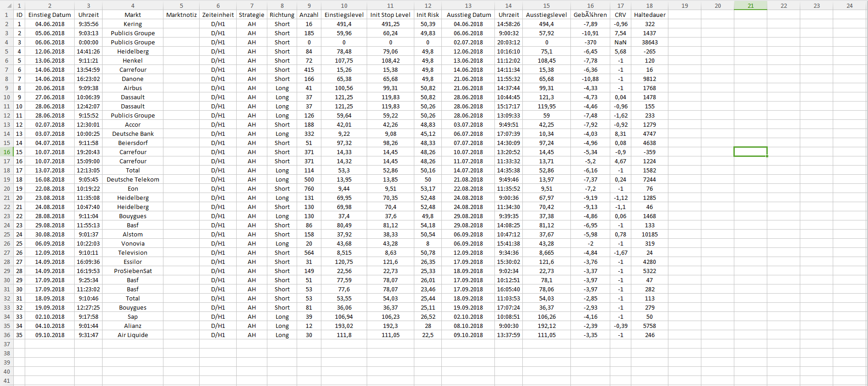Select the entry time 0:00:00
Viewport: 868px width, 386px height.
pos(88,42)
